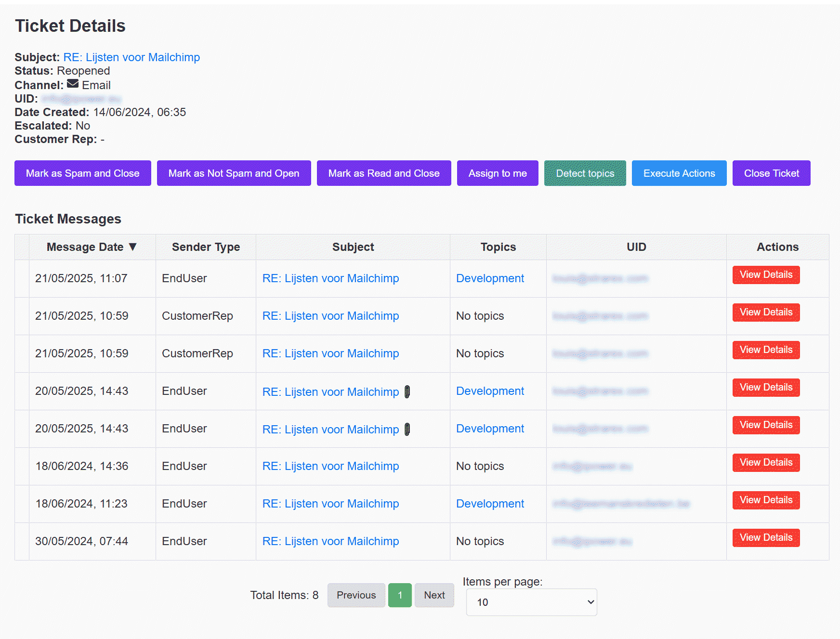The image size is (840, 639).
Task: Close the ticket with Close Ticket
Action: click(x=772, y=173)
